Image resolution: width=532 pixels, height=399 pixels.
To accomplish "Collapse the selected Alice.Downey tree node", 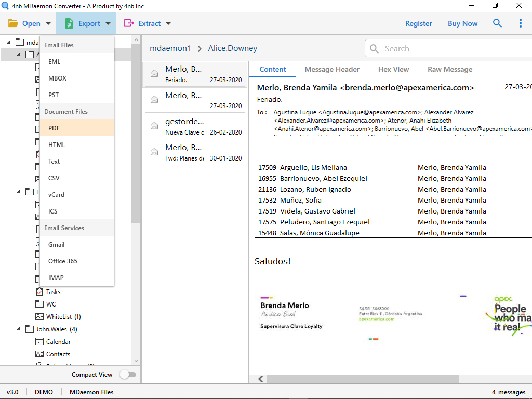I will (x=18, y=55).
